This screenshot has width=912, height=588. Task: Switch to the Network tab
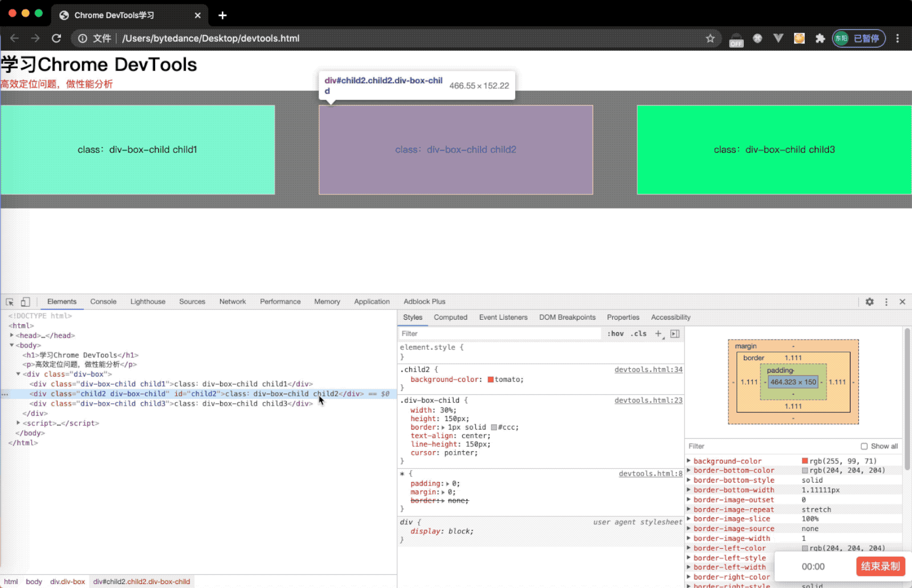(x=233, y=302)
